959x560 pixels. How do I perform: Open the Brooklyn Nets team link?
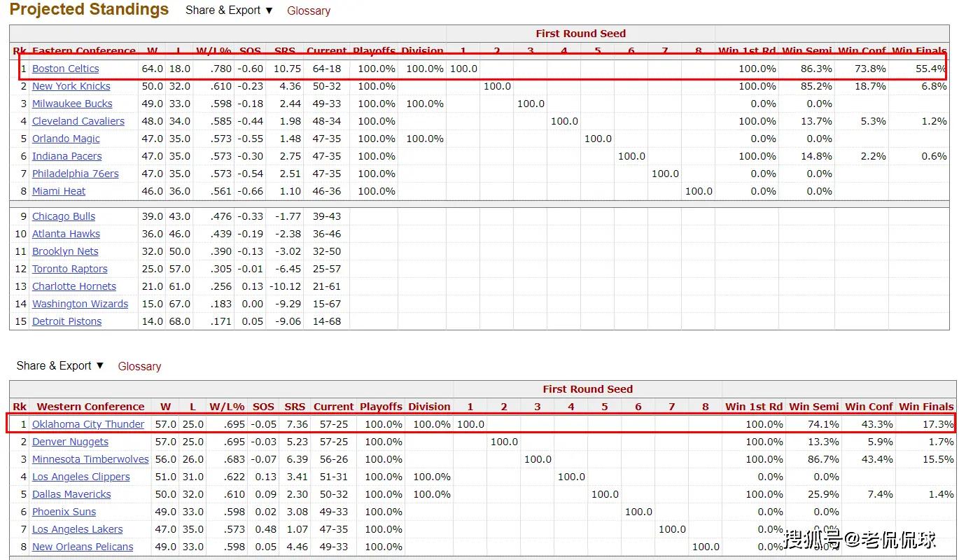pyautogui.click(x=65, y=251)
